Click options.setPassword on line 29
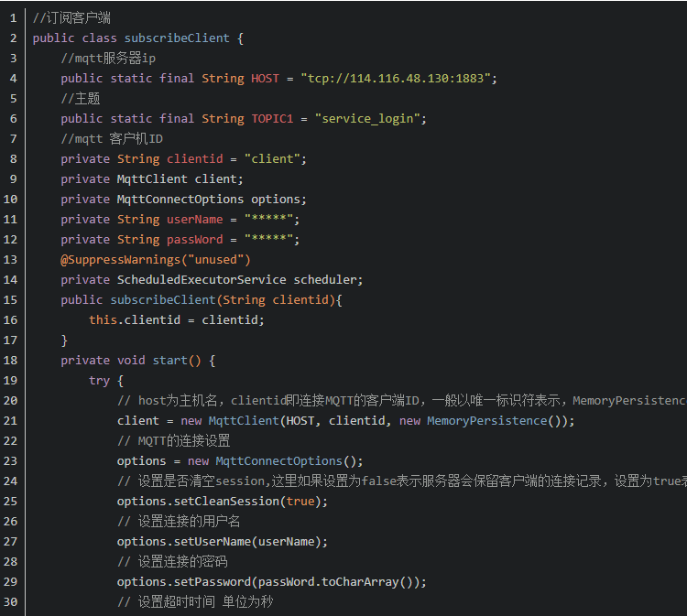This screenshot has height=616, width=687. click(x=184, y=582)
